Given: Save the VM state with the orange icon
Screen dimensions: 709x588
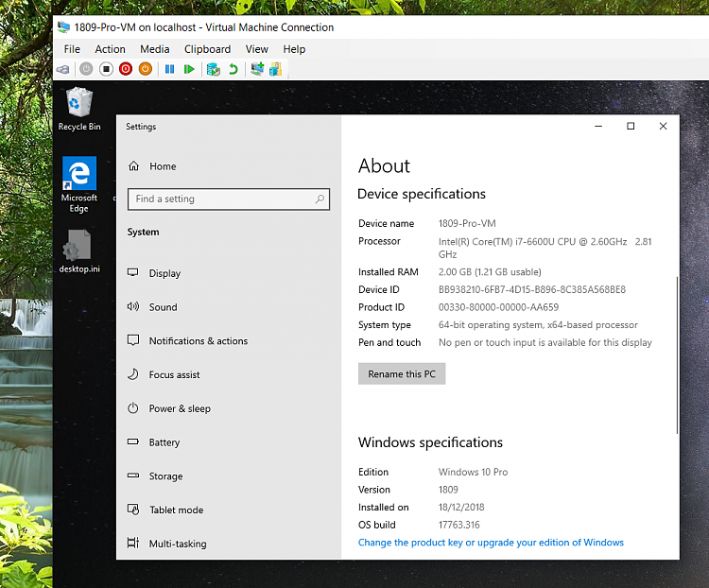Looking at the screenshot, I should 146,69.
